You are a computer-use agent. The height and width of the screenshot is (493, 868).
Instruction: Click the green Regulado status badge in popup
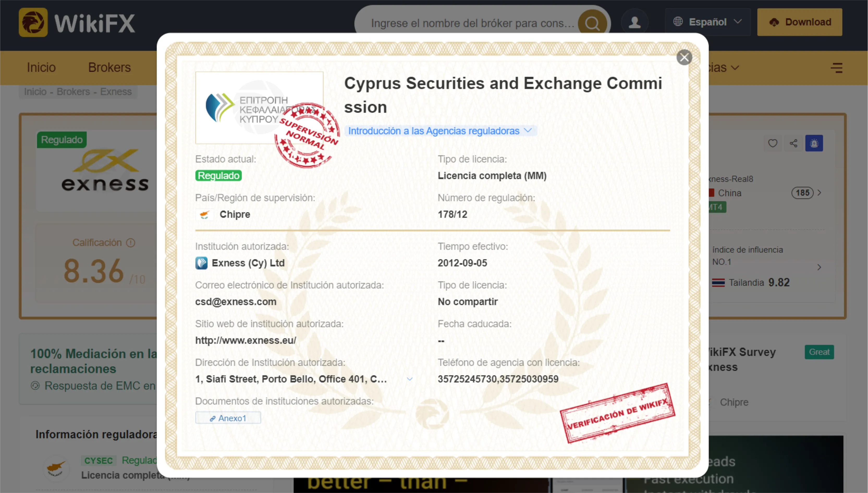[218, 176]
